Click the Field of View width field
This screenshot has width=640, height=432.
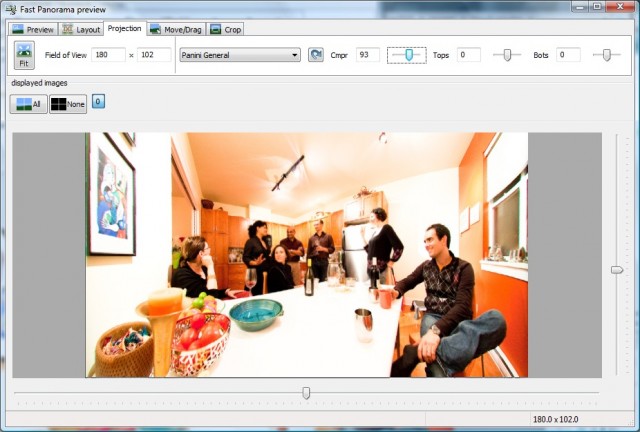pos(107,55)
